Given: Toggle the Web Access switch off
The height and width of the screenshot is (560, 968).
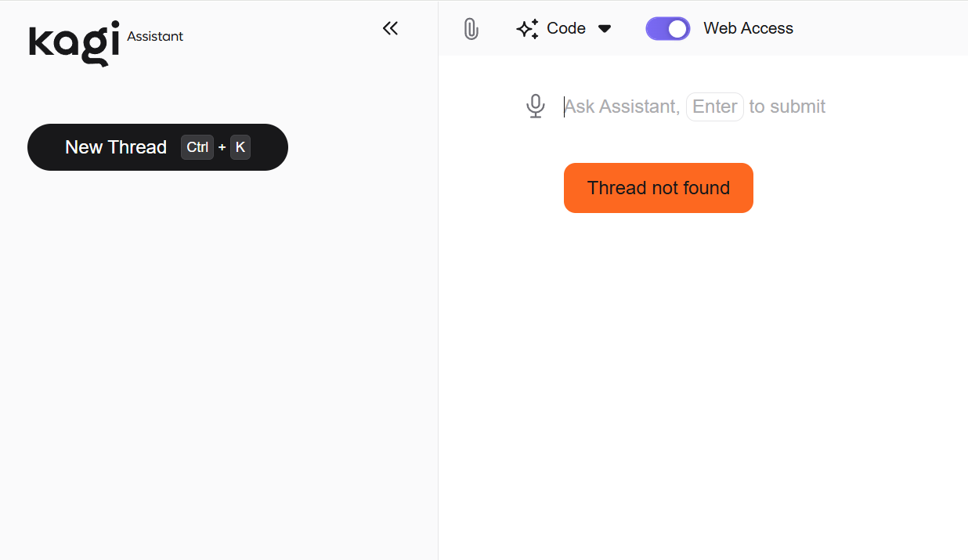Looking at the screenshot, I should pyautogui.click(x=667, y=29).
